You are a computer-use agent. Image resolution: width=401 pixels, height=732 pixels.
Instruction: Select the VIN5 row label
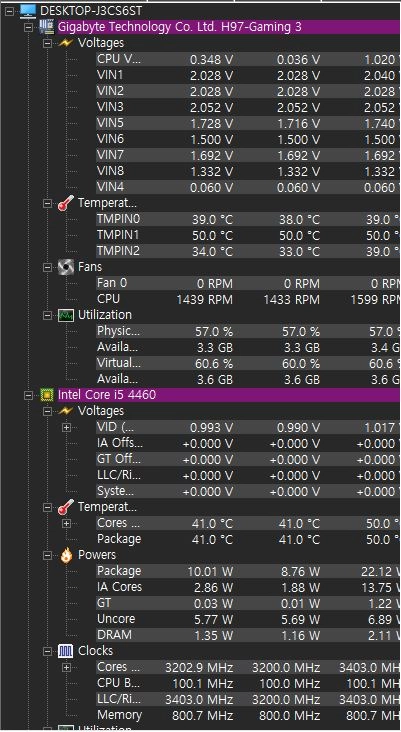coord(110,123)
